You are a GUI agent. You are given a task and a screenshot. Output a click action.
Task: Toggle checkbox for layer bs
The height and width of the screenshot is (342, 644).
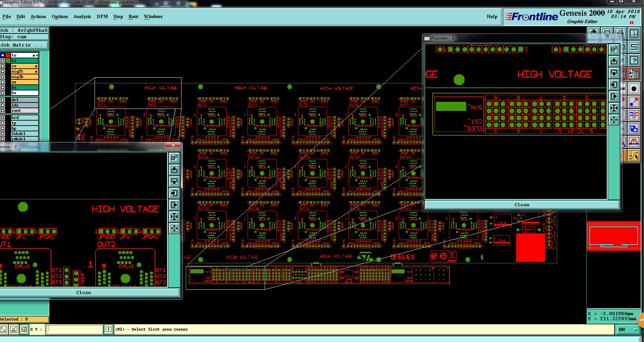pyautogui.click(x=3, y=87)
